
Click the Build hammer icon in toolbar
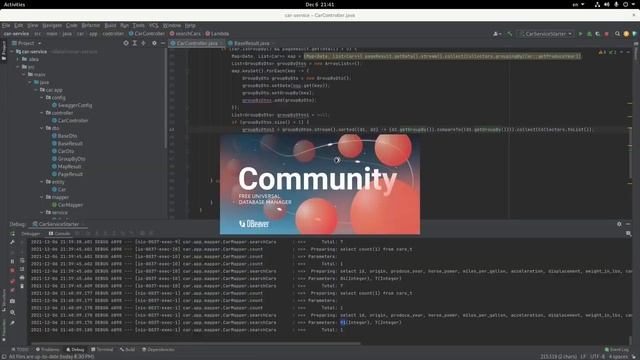[x=509, y=34]
